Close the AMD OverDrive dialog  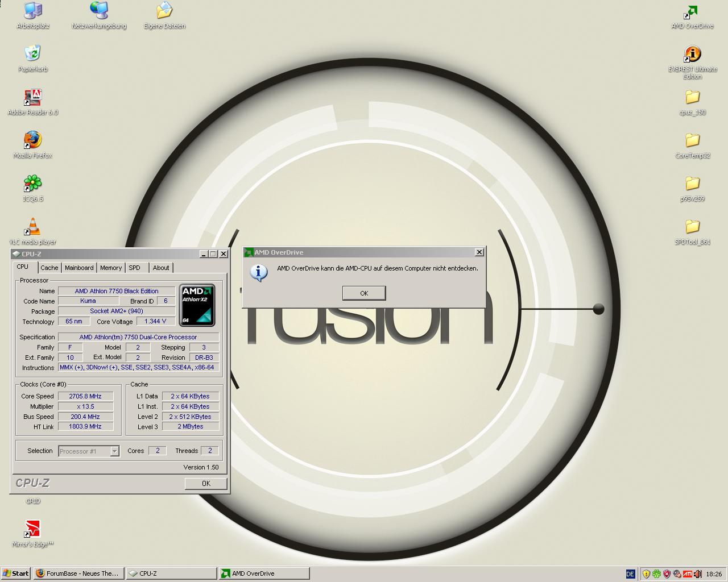coord(479,252)
